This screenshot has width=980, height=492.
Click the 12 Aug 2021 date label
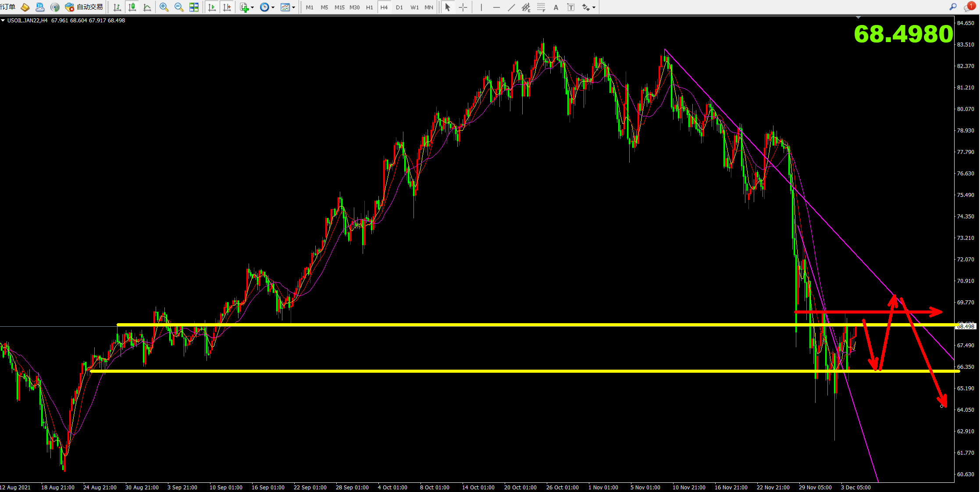point(15,487)
